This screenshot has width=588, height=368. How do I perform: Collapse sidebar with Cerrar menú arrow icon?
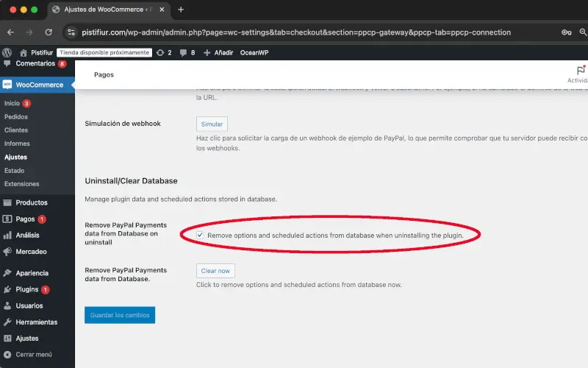tap(7, 355)
